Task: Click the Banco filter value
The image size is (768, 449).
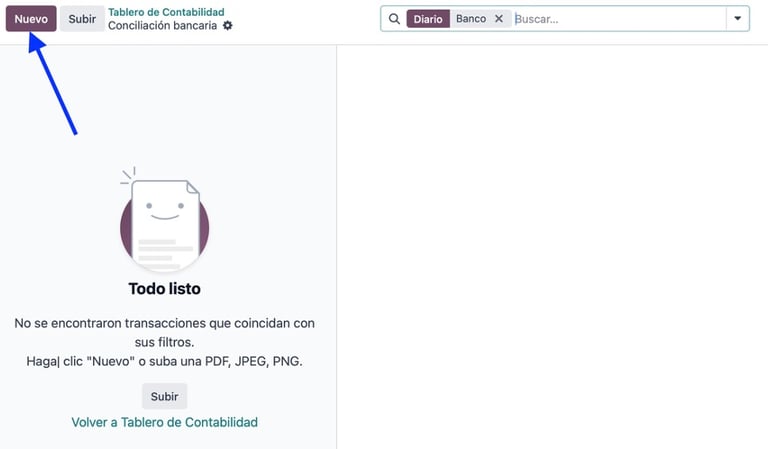Action: click(x=471, y=19)
